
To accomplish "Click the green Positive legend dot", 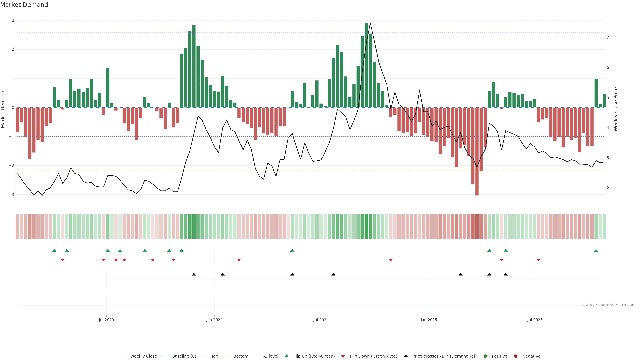I will point(485,356).
